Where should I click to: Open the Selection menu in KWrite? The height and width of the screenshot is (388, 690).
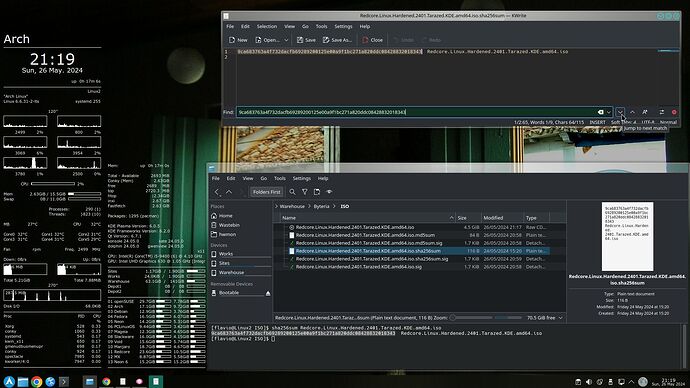[267, 26]
